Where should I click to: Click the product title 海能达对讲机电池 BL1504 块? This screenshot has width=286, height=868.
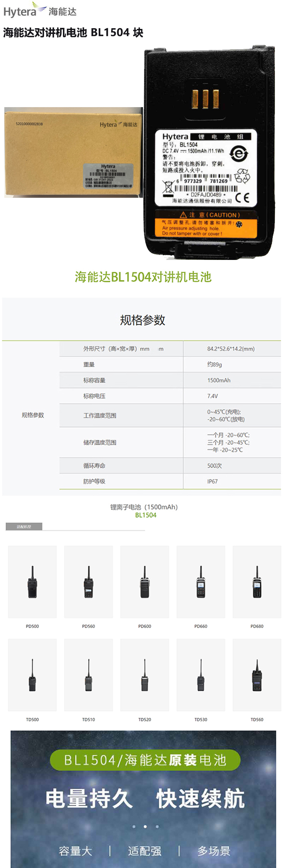pyautogui.click(x=73, y=32)
